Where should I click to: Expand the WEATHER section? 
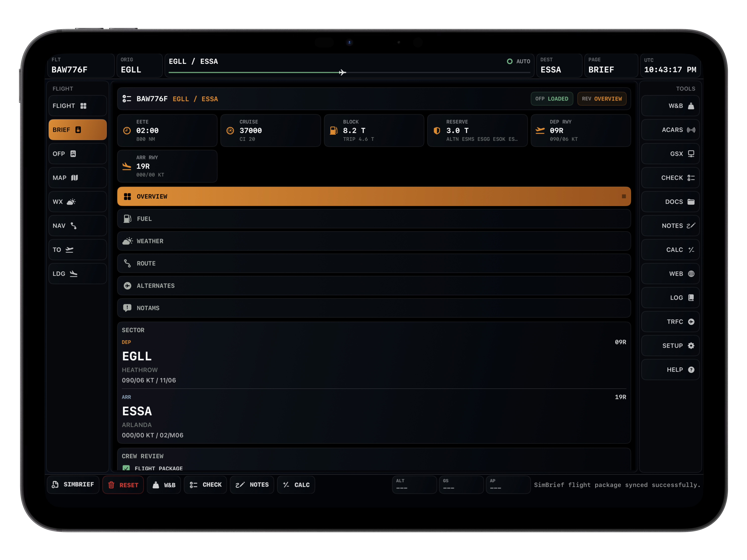(374, 241)
